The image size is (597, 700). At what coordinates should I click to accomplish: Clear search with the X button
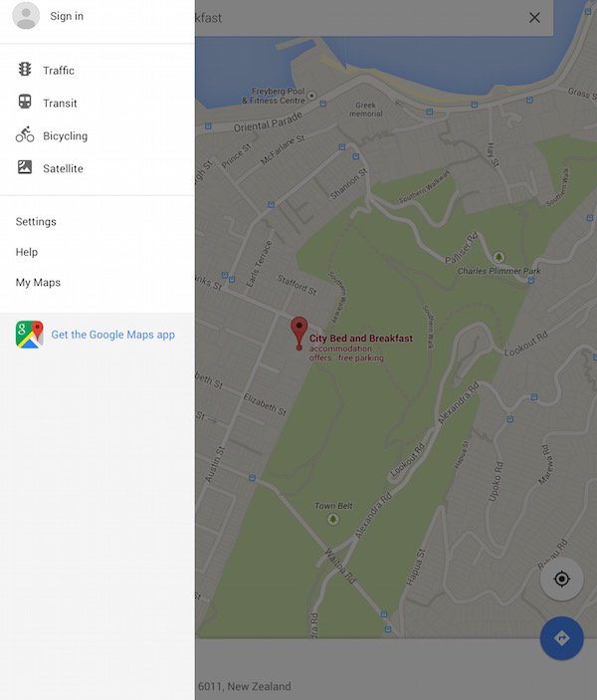[534, 18]
